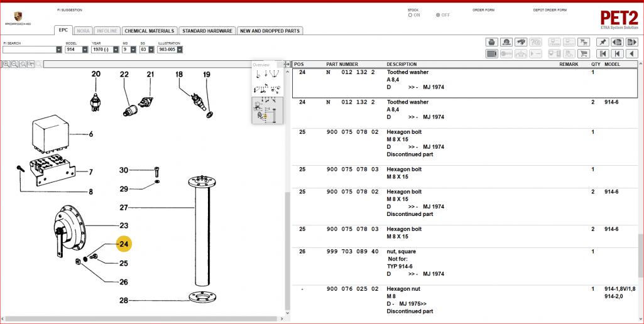Click the nut, square description
This screenshot has height=324, width=644.
coord(401,251)
